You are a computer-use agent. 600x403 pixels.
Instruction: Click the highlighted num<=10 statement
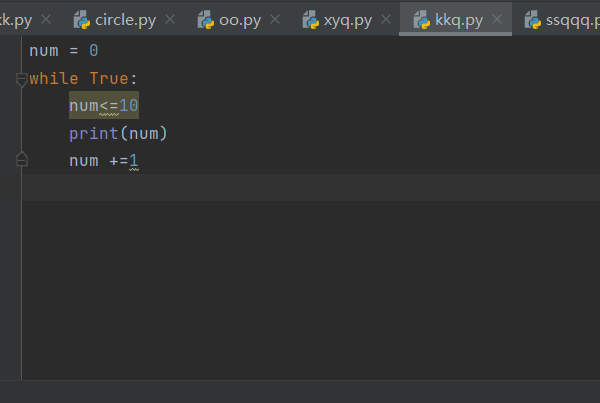coord(104,105)
